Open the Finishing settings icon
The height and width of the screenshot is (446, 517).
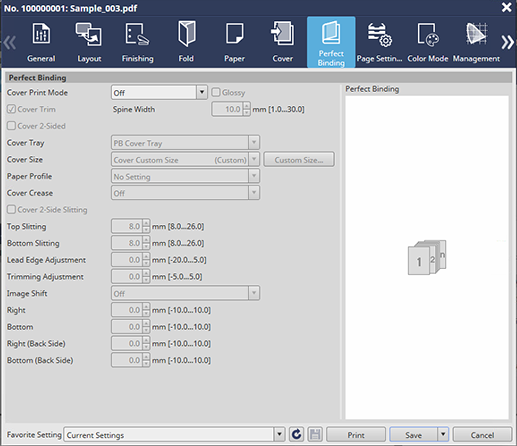(137, 34)
